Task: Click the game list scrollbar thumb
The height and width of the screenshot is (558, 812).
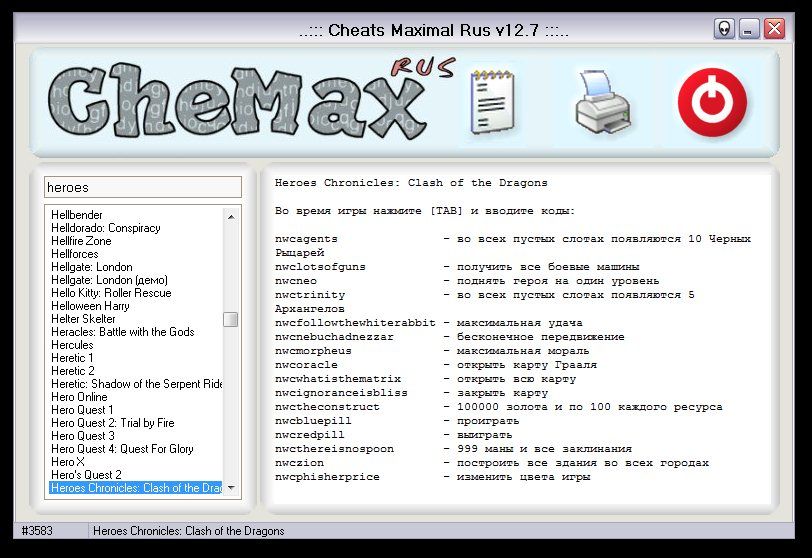Action: pos(231,319)
